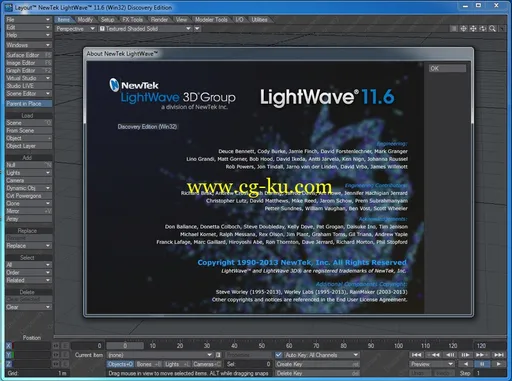
Task: Click the X channel envelope button
Action: (65, 346)
